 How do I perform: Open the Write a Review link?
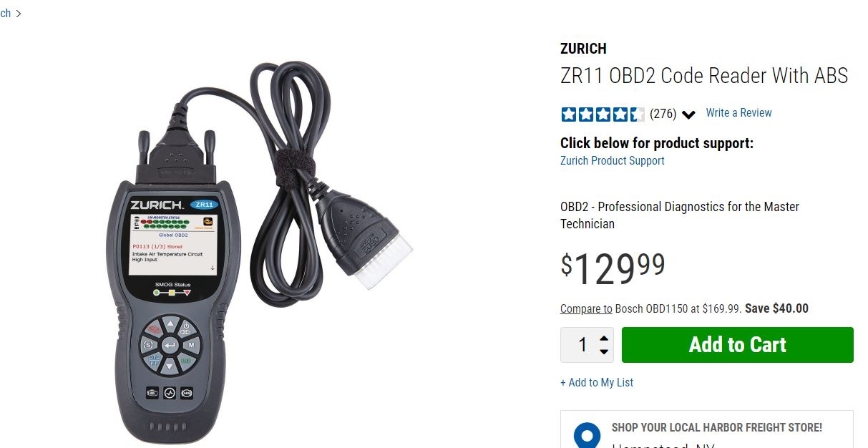pyautogui.click(x=738, y=113)
